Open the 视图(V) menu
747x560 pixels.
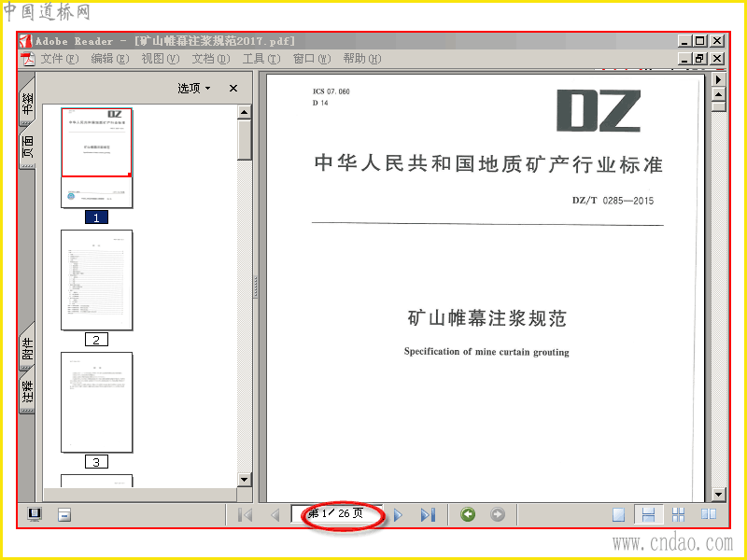click(161, 59)
